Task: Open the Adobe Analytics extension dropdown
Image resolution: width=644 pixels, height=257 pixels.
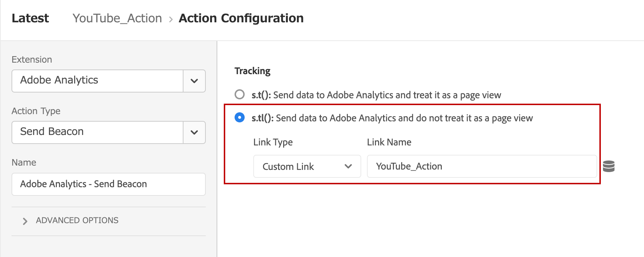Action: 109,81
